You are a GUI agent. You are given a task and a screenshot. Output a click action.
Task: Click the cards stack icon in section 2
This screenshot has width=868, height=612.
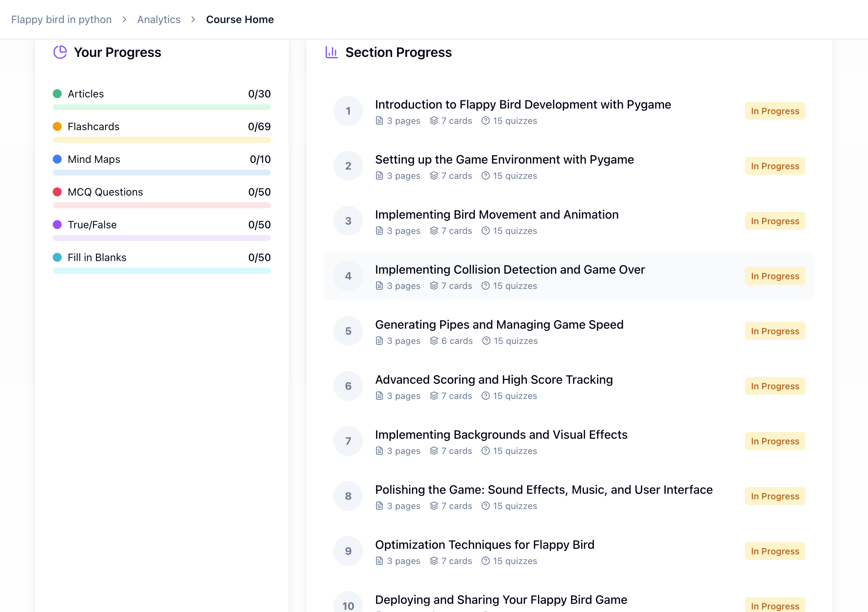(434, 175)
